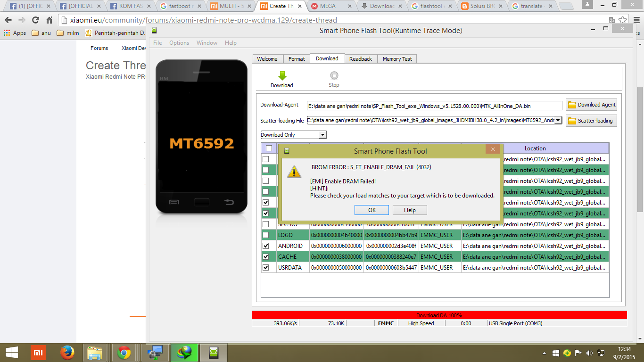This screenshot has width=644, height=362.
Task: Expand the Scatter-loading File path dropdown
Action: [559, 120]
